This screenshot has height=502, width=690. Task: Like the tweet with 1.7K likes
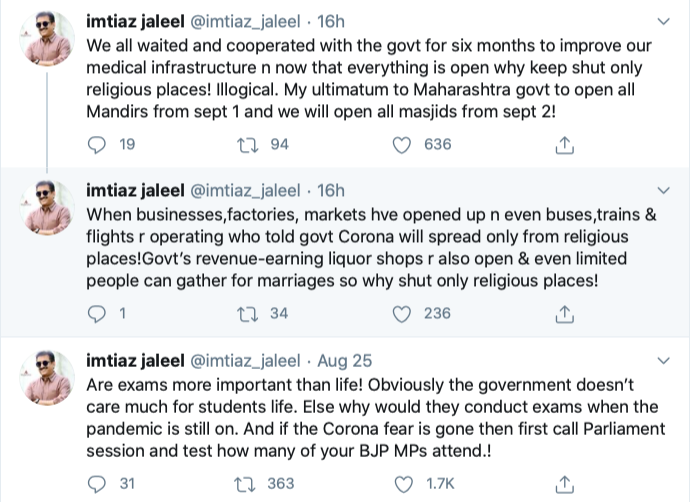(x=402, y=484)
